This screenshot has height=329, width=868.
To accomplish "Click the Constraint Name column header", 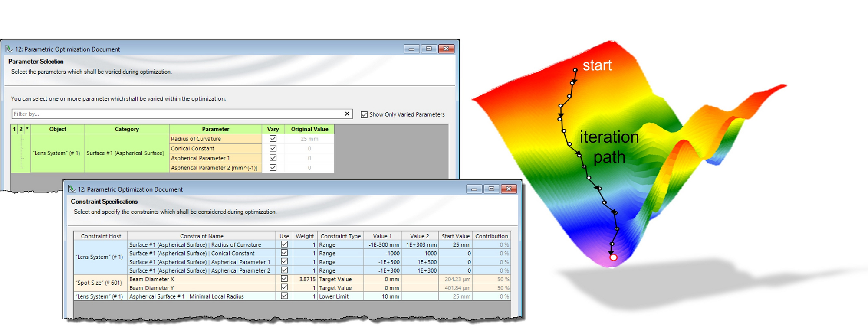I will pos(202,236).
